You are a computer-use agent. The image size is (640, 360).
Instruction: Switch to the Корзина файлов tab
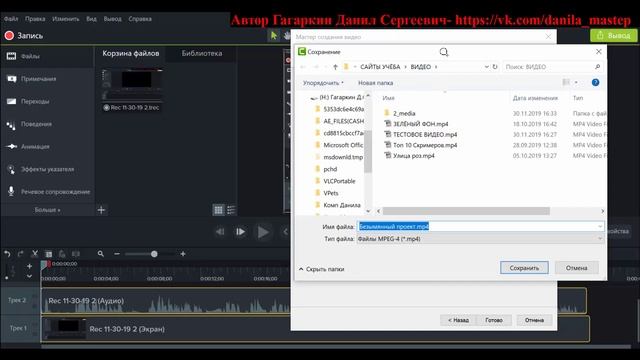pyautogui.click(x=131, y=53)
